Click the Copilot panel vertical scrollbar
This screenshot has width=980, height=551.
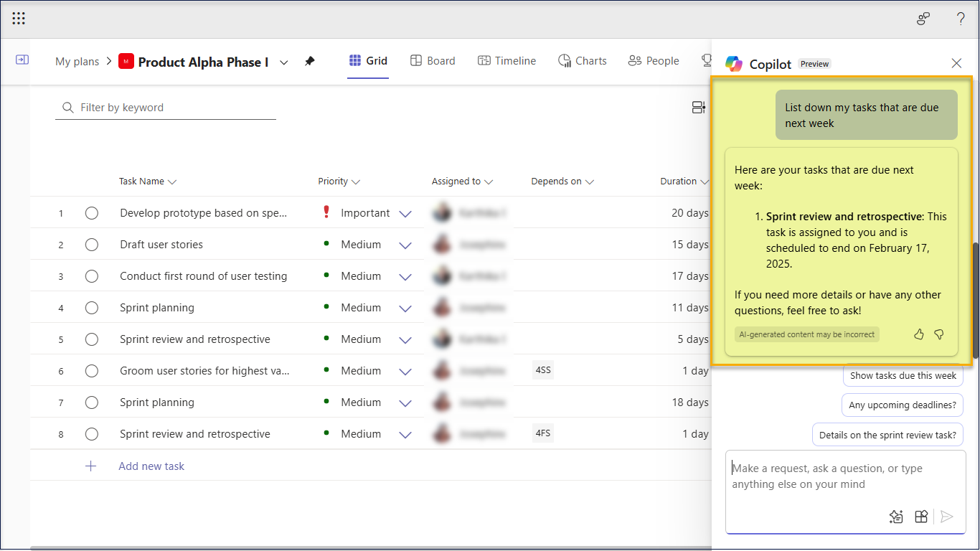point(975,301)
